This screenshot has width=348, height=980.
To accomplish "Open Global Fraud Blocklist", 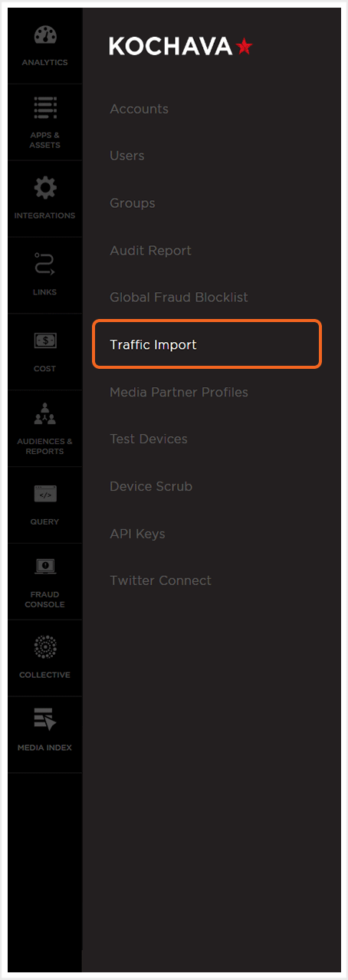I will point(179,298).
